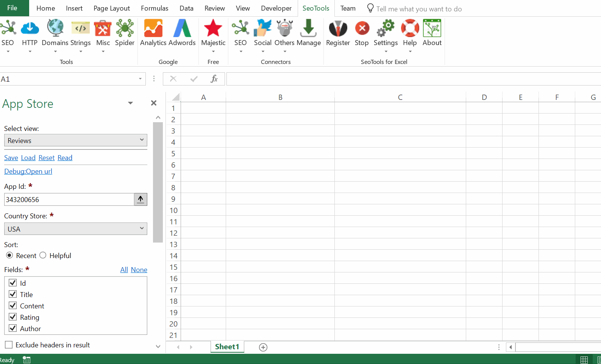Open the Help lifebuoy icon
601x364 pixels.
click(x=410, y=28)
